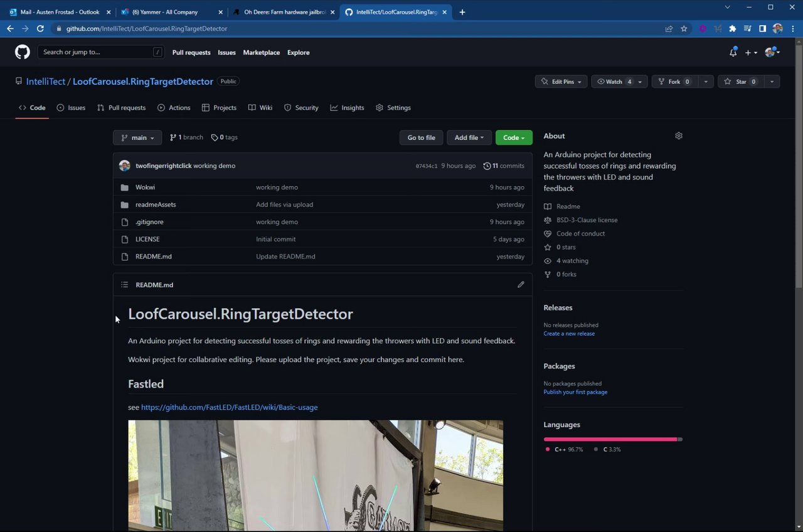The height and width of the screenshot is (532, 803).
Task: Open the Security tab
Action: click(x=301, y=108)
